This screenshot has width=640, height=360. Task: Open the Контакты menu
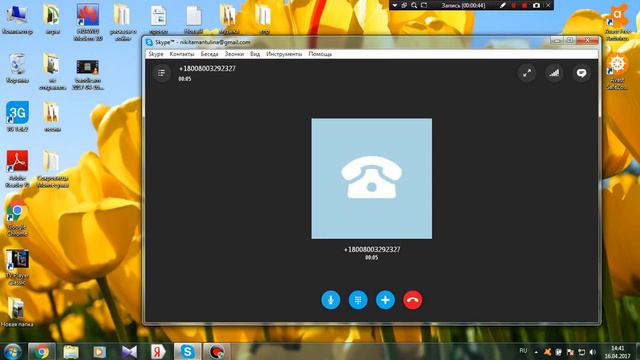[x=182, y=54]
